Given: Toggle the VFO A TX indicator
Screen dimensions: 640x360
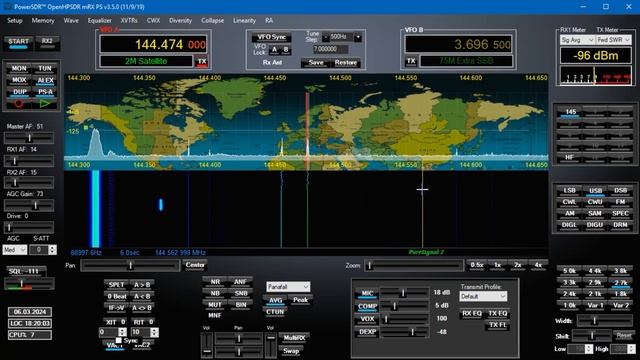Looking at the screenshot, I should tap(202, 62).
